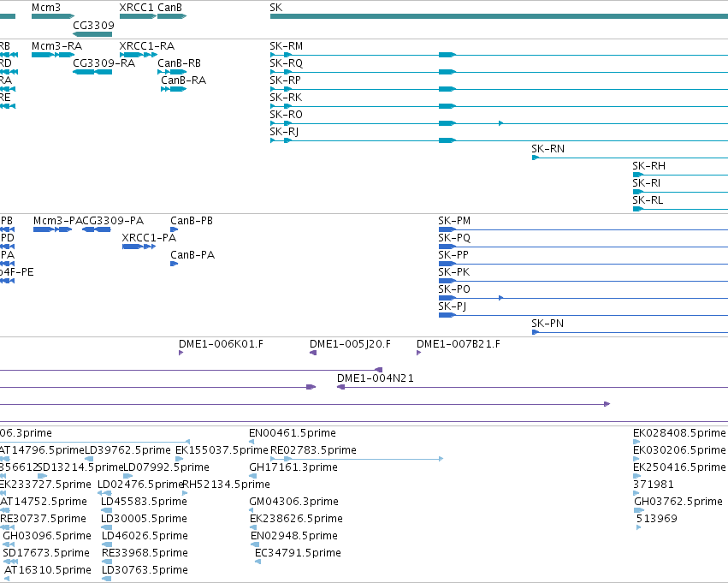The width and height of the screenshot is (728, 583).
Task: Click the EK028408.5prime EST label
Action: (x=679, y=433)
